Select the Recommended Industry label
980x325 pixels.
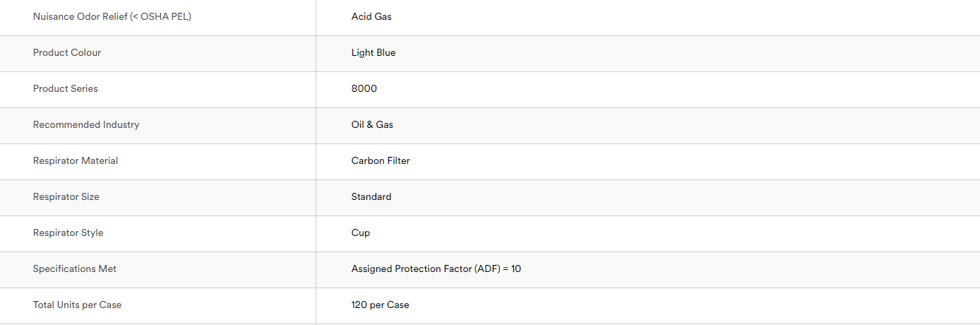tap(86, 124)
